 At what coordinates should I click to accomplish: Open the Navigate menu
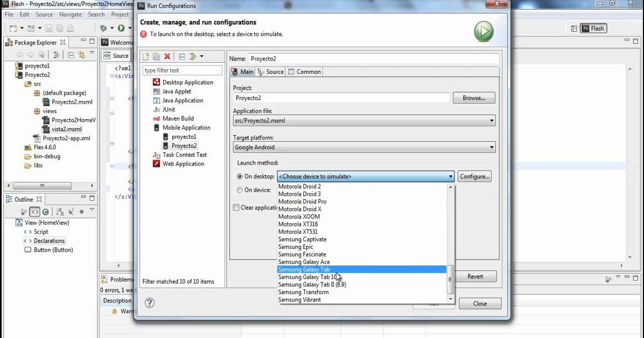click(71, 14)
